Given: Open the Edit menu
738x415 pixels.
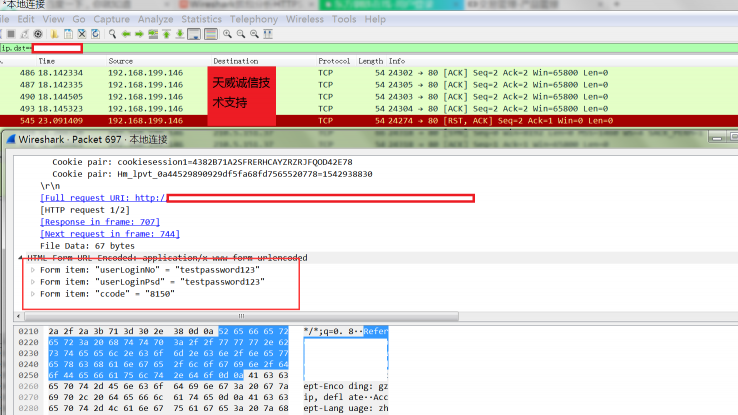Looking at the screenshot, I should 26,19.
